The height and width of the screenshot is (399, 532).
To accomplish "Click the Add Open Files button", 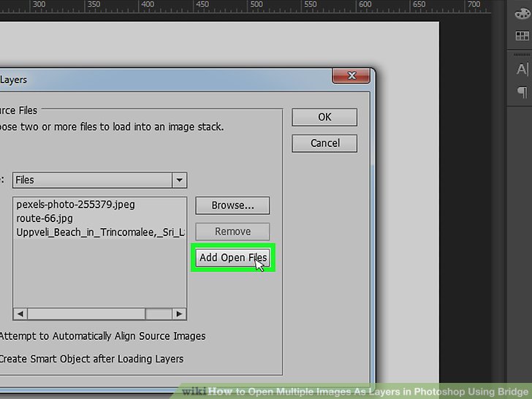I will click(x=232, y=257).
